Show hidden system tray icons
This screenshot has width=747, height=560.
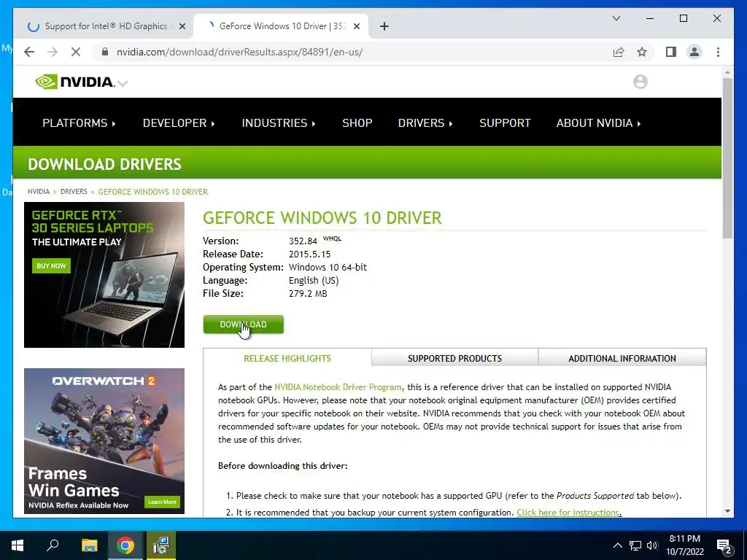617,545
